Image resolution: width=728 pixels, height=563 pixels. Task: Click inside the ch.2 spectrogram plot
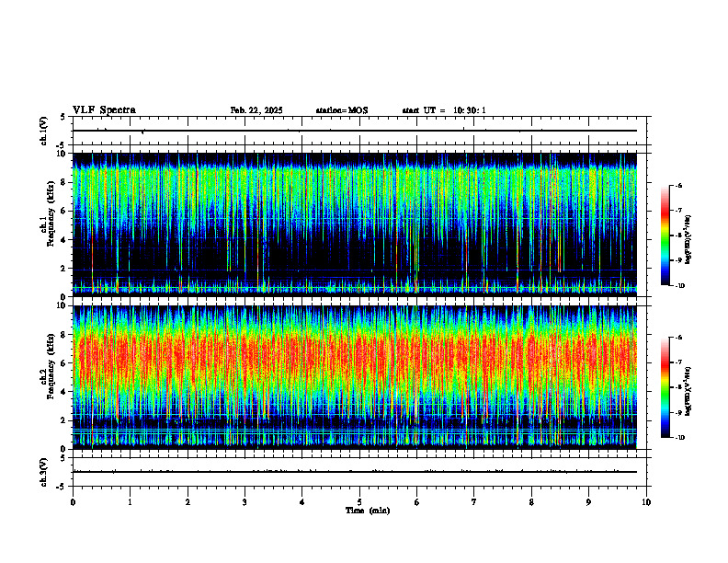[355, 377]
